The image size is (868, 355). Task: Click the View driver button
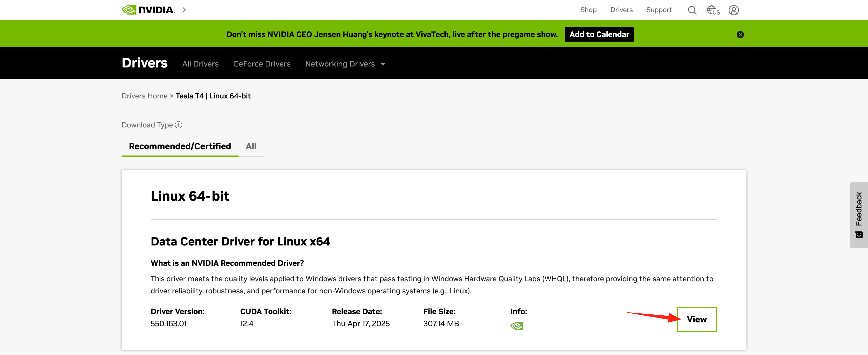point(697,319)
